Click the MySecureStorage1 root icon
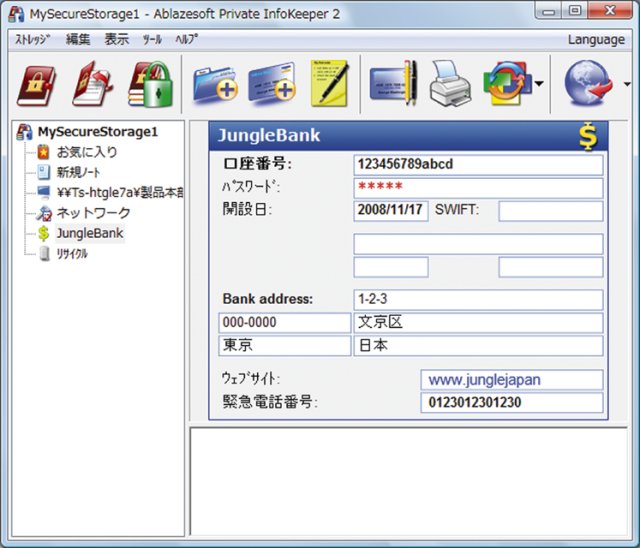The image size is (640, 548). coord(24,132)
